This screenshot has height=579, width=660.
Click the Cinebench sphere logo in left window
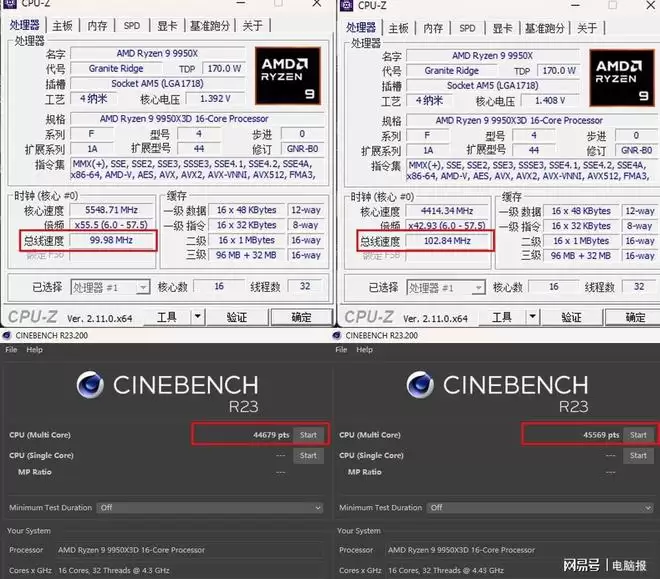coord(92,387)
